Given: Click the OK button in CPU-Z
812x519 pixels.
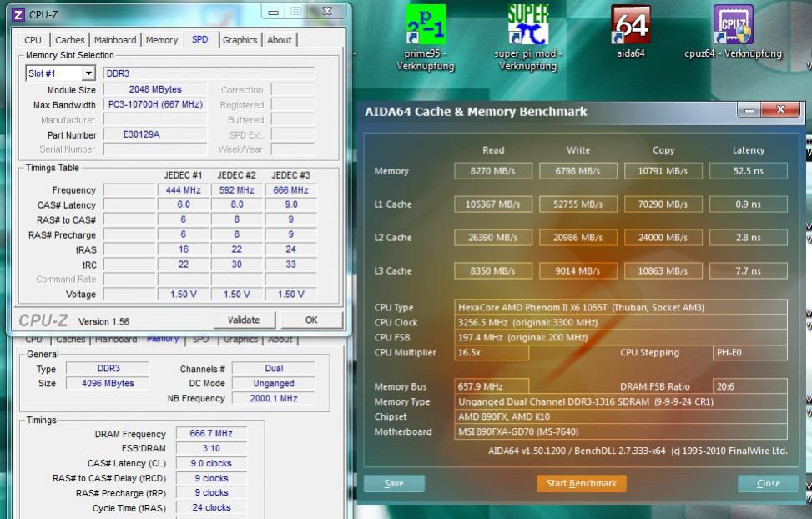Looking at the screenshot, I should 311,320.
